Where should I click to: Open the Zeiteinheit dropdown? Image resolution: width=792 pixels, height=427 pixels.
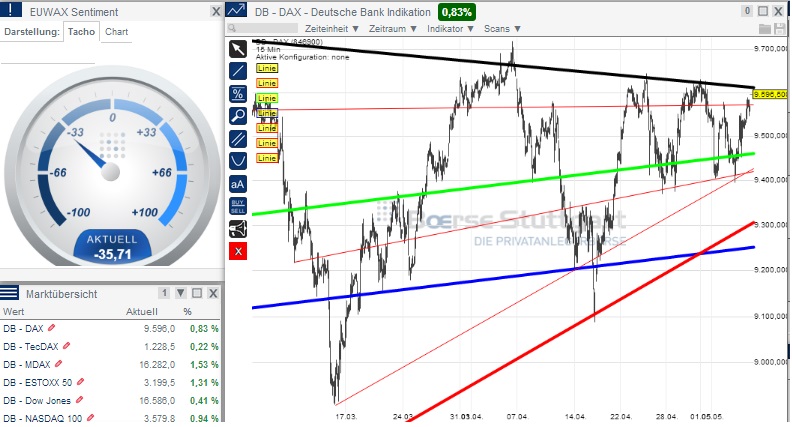click(x=331, y=29)
